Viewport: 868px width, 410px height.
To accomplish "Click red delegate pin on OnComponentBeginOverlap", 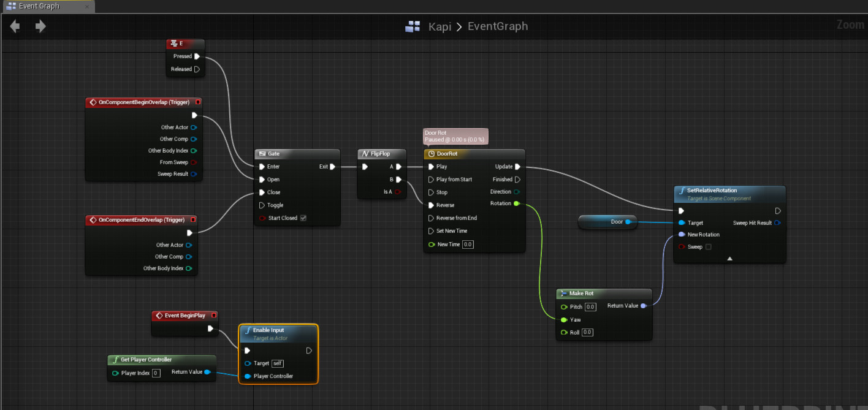I will coord(198,102).
